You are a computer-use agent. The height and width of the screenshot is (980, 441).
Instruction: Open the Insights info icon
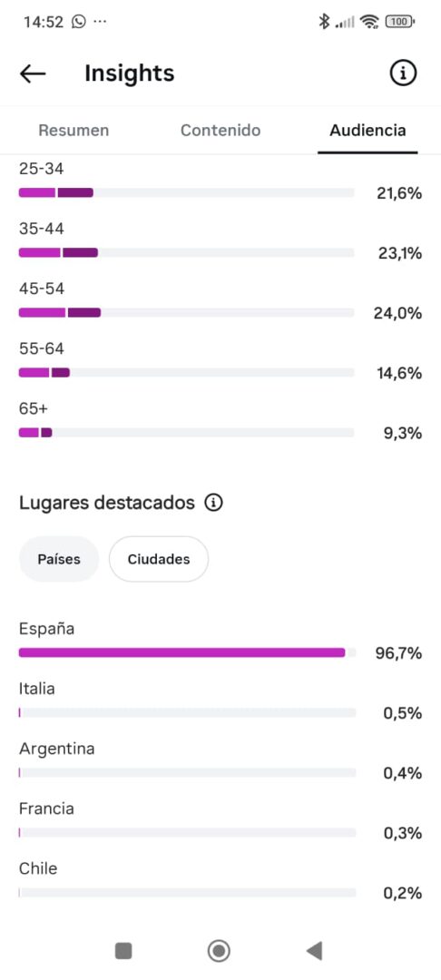pos(403,73)
